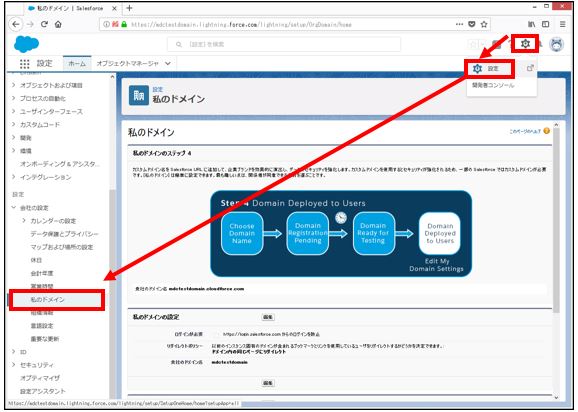Click the 私のドメイン page header icon
Image resolution: width=578 pixels, height=412 pixels.
tap(139, 95)
